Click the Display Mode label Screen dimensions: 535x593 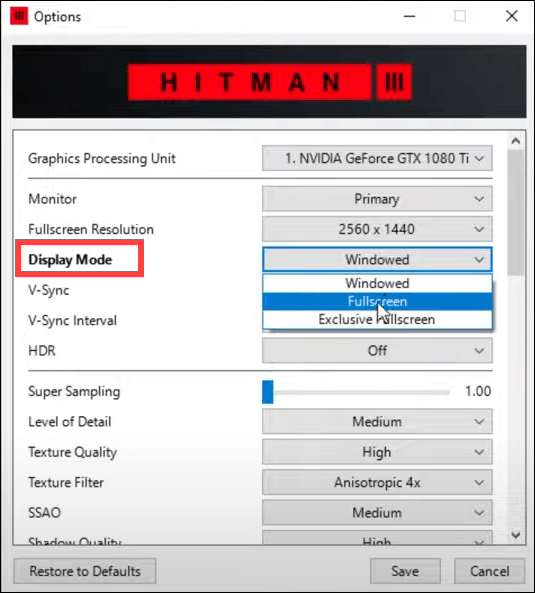tap(70, 259)
